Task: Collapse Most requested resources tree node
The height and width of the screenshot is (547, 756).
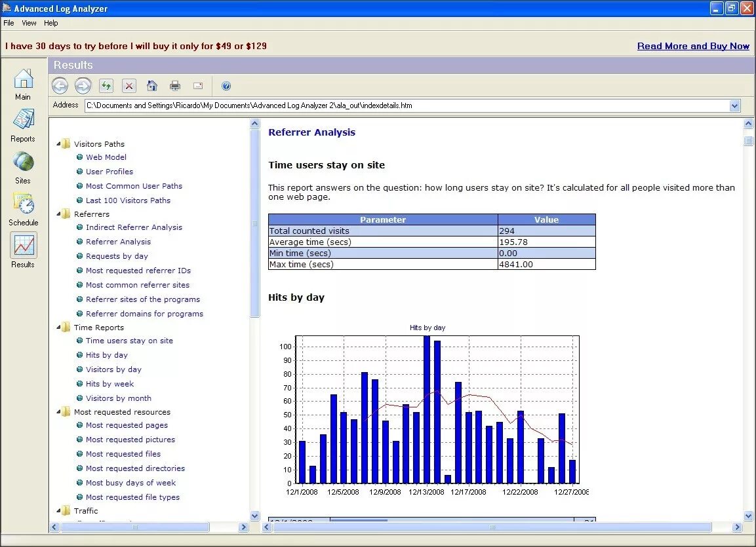Action: pyautogui.click(x=58, y=412)
